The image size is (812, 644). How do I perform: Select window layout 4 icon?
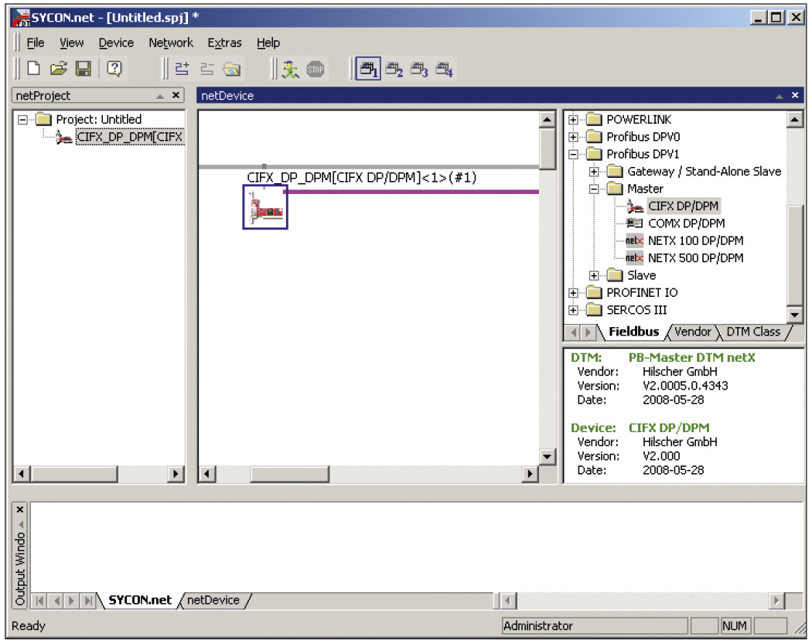coord(445,69)
